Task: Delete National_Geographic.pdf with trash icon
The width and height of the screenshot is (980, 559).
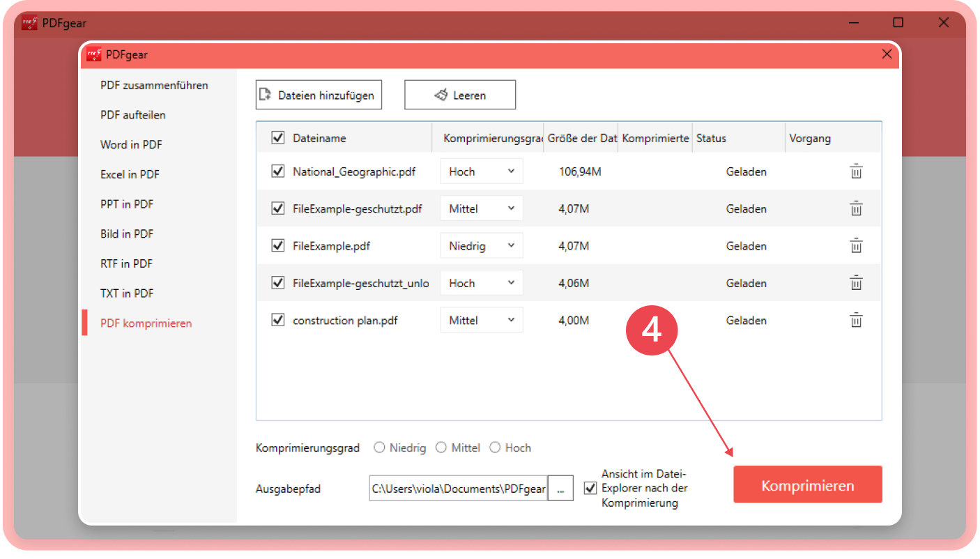Action: coord(856,171)
